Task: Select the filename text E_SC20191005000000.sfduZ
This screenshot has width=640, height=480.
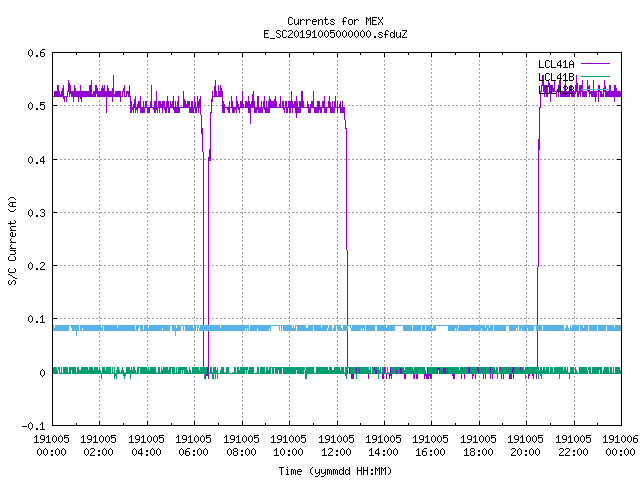Action: point(335,34)
